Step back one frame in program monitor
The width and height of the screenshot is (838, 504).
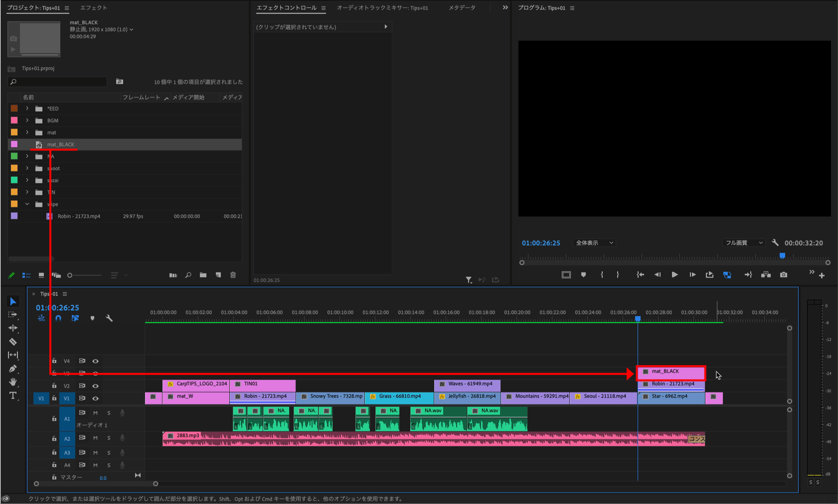click(658, 274)
